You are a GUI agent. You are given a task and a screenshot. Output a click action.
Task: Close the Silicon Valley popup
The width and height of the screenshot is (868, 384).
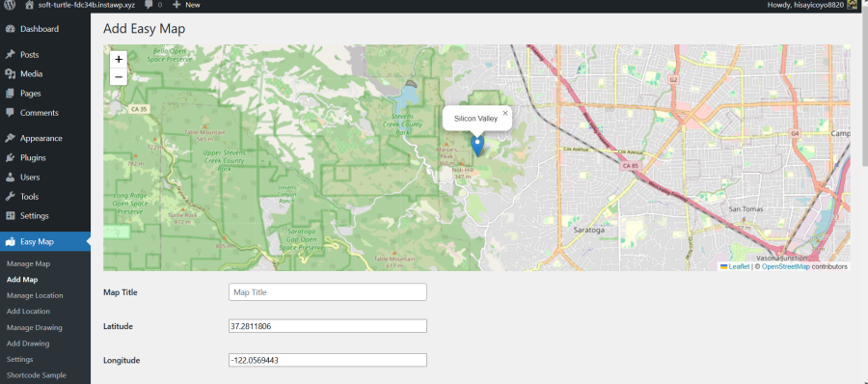pyautogui.click(x=504, y=113)
